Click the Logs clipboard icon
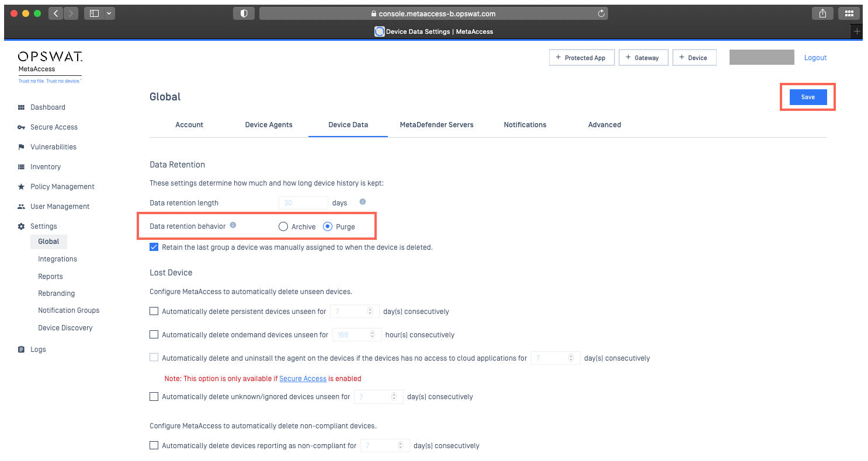868x461 pixels. point(22,350)
